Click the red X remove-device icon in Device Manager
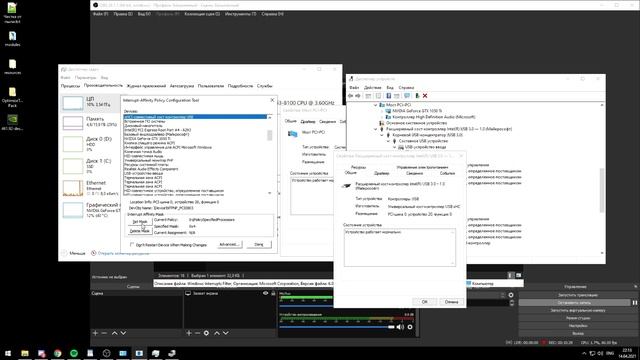Screen dimensions: 640x360 click(x=425, y=96)
